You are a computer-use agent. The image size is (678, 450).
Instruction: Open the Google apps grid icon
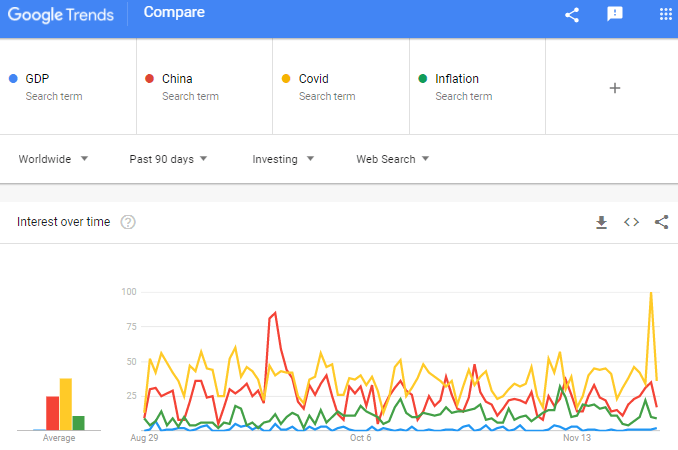tap(665, 14)
